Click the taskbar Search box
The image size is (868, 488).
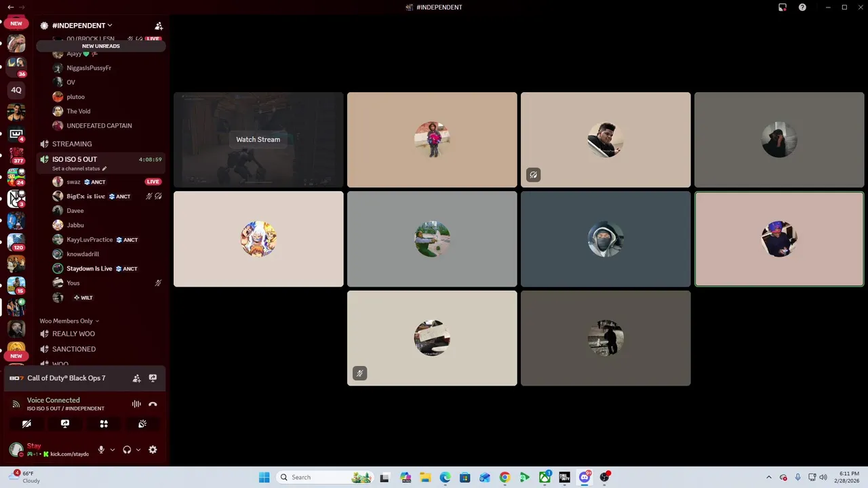pos(325,477)
